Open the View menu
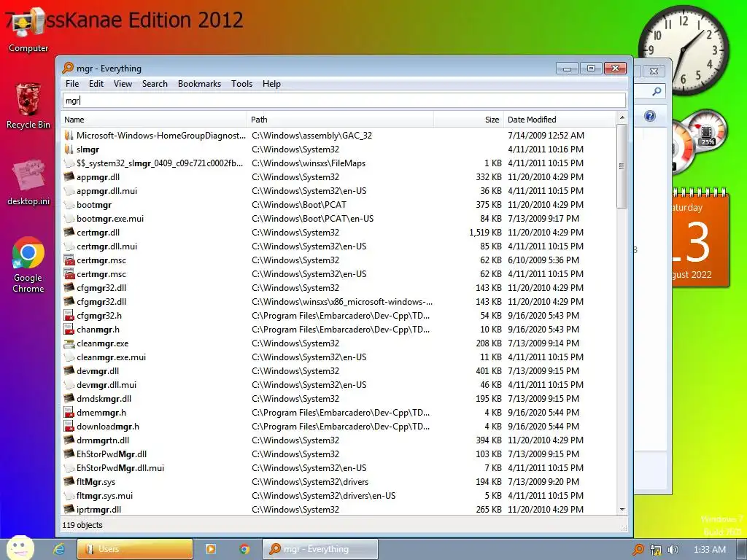 (x=123, y=84)
